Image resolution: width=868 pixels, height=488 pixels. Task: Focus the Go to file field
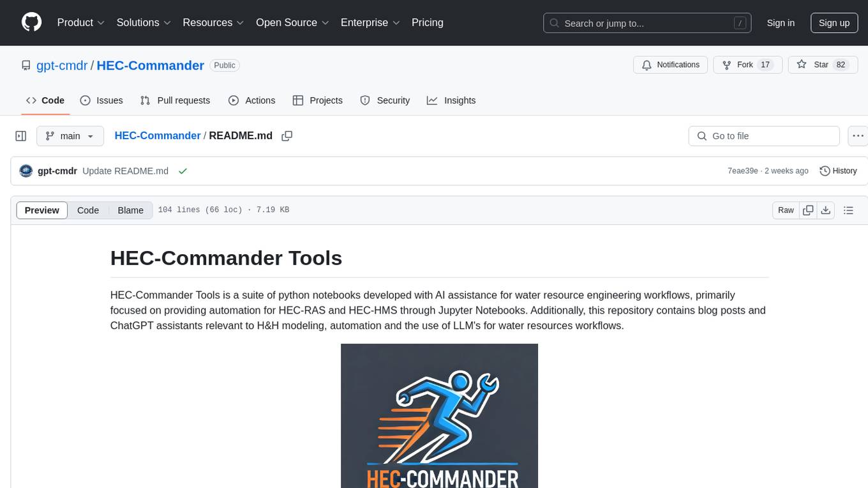[764, 136]
